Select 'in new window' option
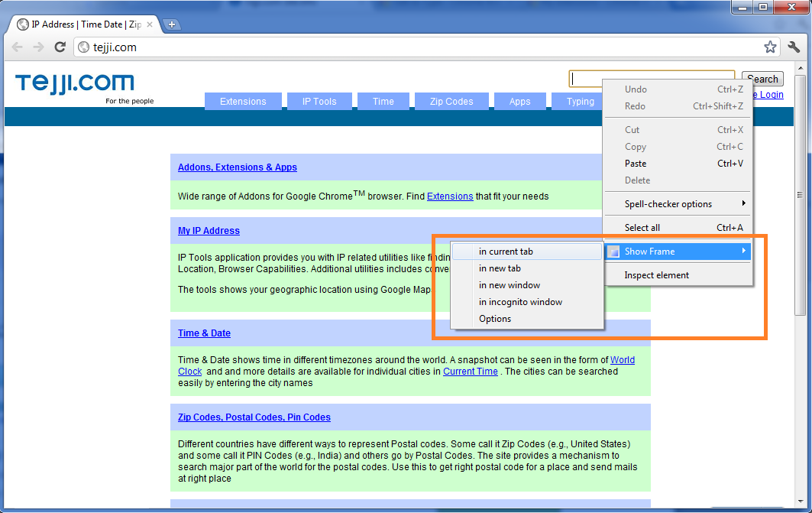Image resolution: width=812 pixels, height=513 pixels. coord(527,285)
